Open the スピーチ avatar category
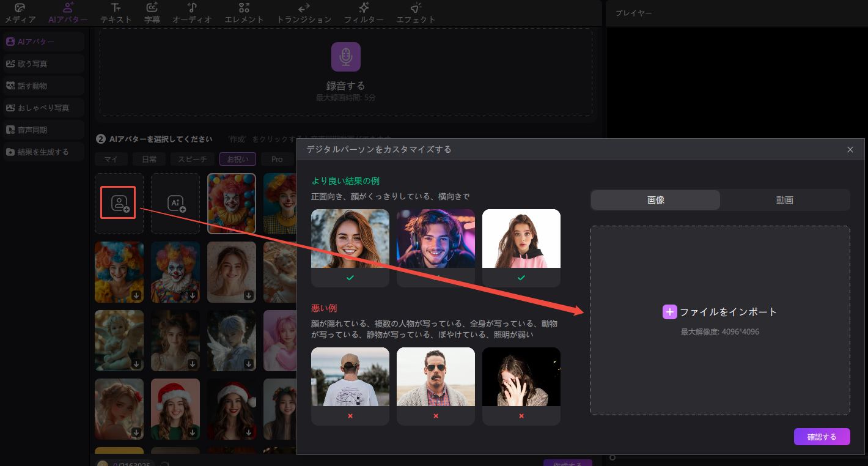 (193, 159)
